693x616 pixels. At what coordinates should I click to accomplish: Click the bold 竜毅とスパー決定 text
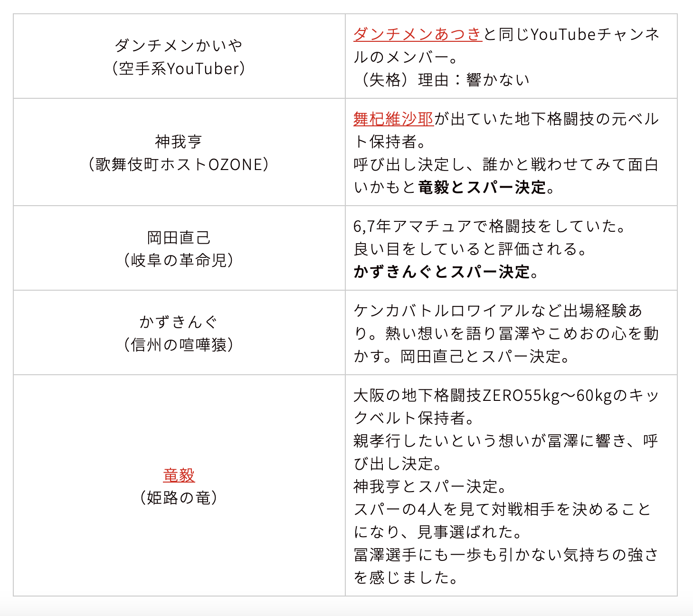coord(482,188)
